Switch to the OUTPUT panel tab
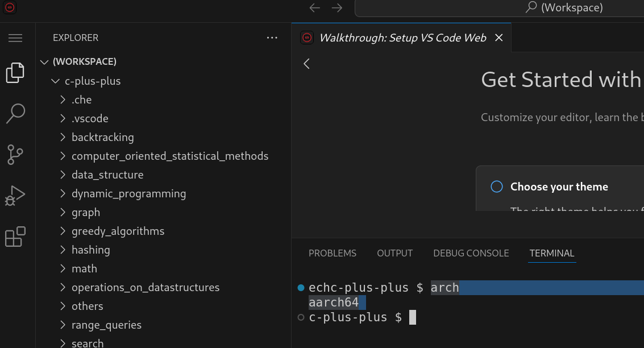 (x=394, y=253)
